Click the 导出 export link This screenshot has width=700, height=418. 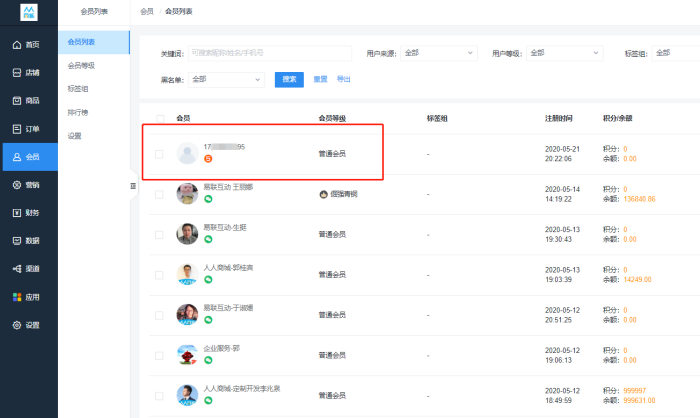click(x=343, y=79)
